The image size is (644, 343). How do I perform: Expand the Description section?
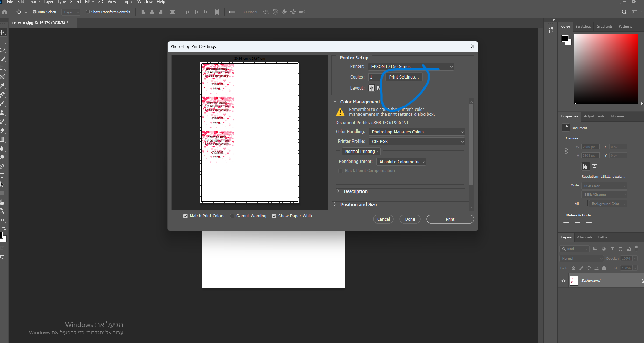[x=338, y=191]
